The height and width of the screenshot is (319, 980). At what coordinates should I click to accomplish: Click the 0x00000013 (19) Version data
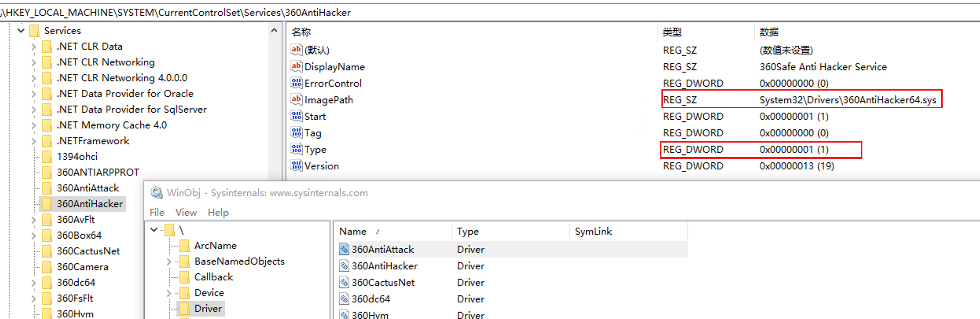(797, 166)
